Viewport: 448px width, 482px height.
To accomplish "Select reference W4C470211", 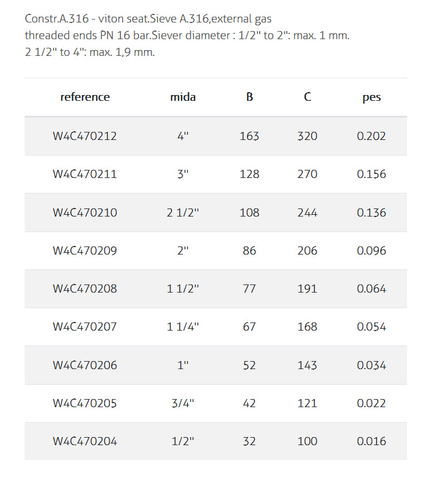I will [85, 174].
